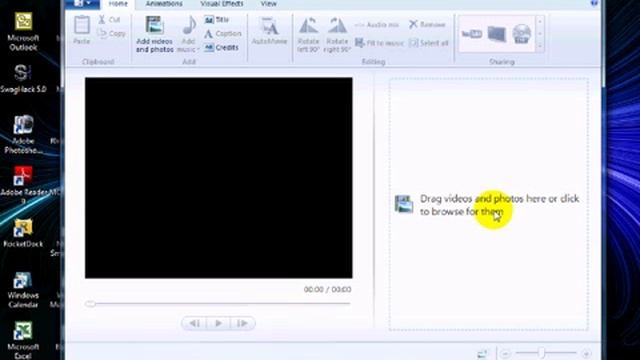Open the Visual Effects tab
The image size is (640, 360).
[222, 4]
